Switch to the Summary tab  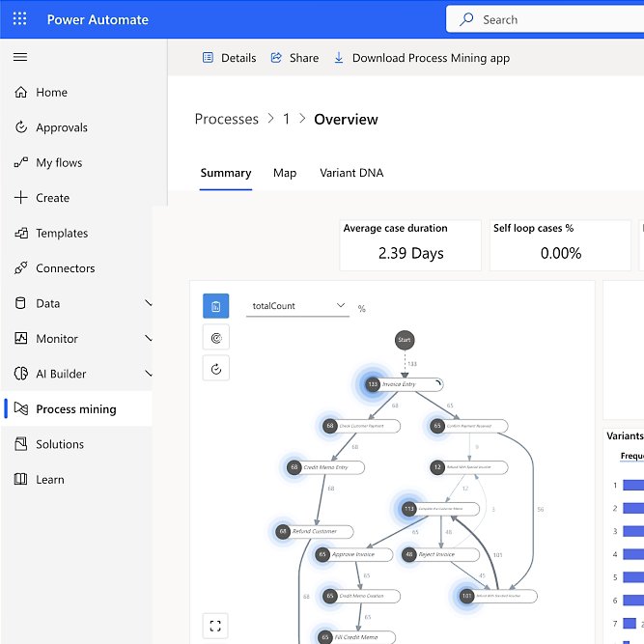(226, 173)
